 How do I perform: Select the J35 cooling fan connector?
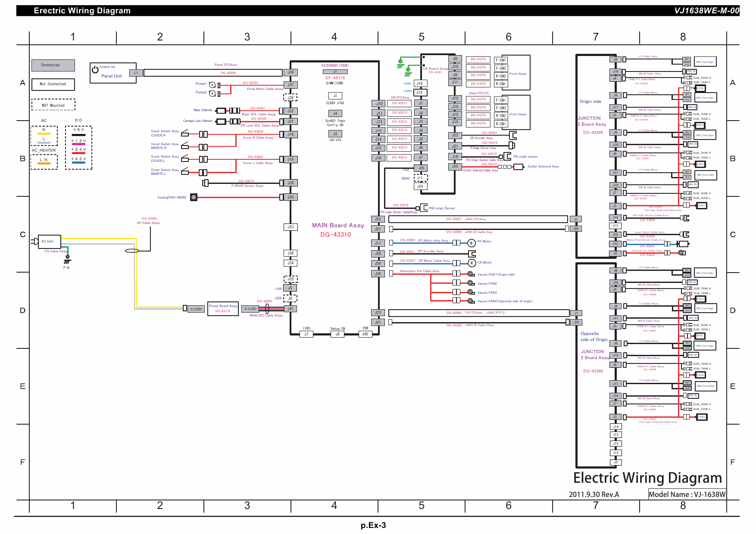[291, 197]
